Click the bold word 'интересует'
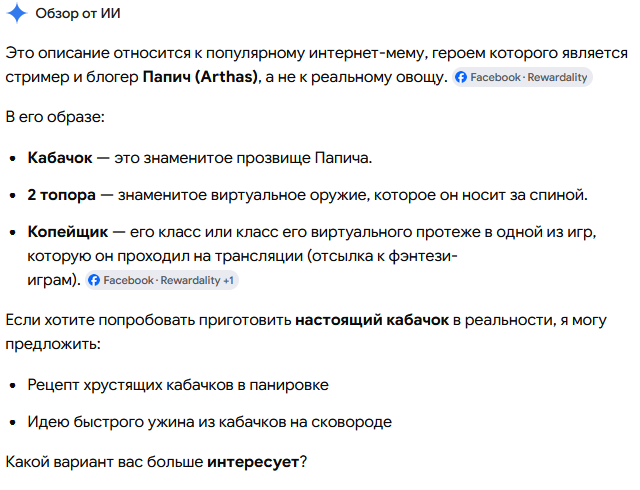This screenshot has width=640, height=490. (x=253, y=462)
